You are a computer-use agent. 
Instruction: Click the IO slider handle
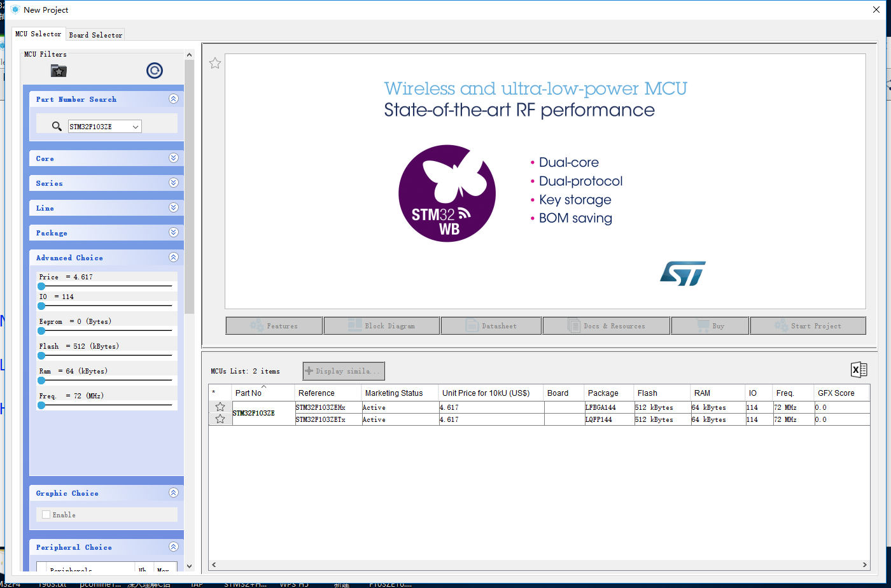(x=41, y=306)
